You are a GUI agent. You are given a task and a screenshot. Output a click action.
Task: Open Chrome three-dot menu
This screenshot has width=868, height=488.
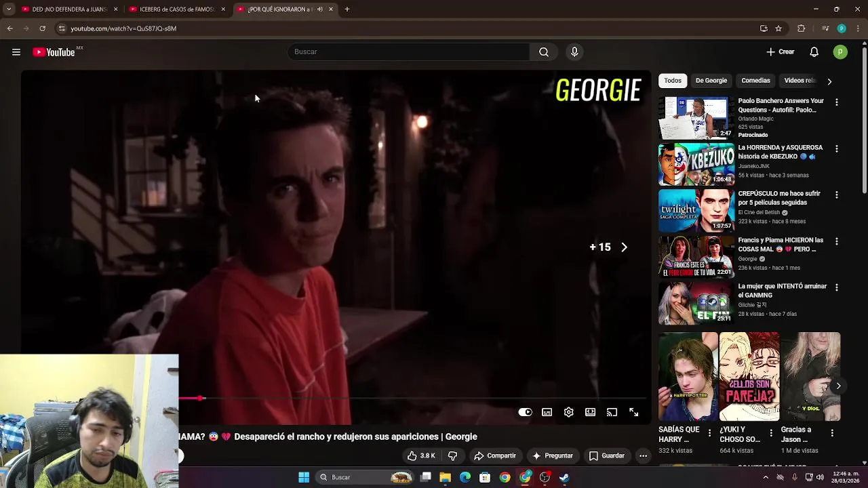click(x=856, y=28)
